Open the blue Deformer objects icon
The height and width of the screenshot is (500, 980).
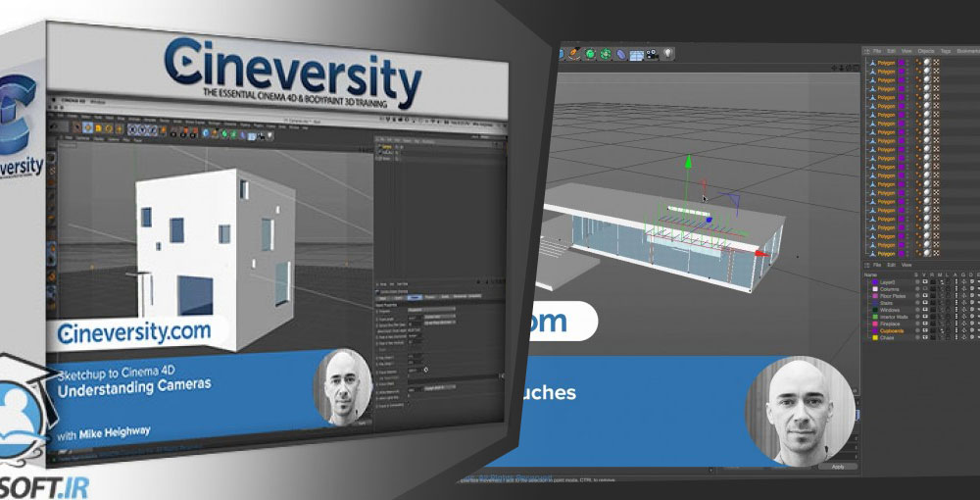tap(621, 54)
